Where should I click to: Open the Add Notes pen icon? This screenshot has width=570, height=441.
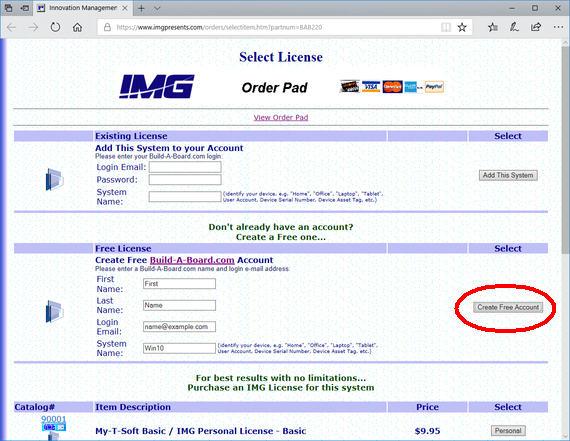tap(514, 27)
